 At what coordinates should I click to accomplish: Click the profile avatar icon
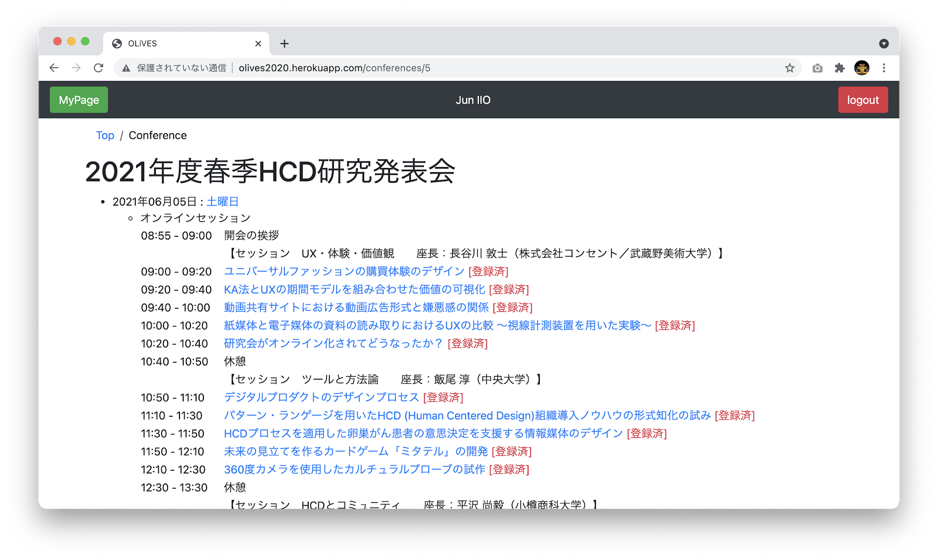[x=862, y=67]
